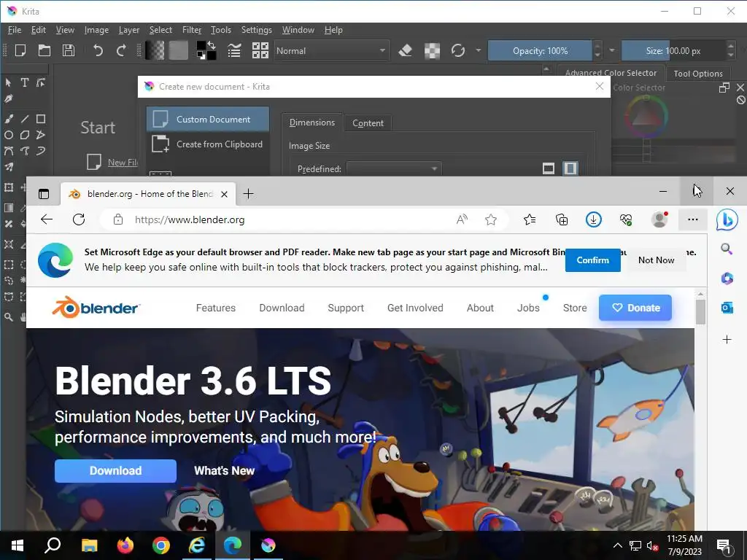This screenshot has height=560, width=747.
Task: Select the Polygon tool in Krita
Action: pyautogui.click(x=24, y=135)
